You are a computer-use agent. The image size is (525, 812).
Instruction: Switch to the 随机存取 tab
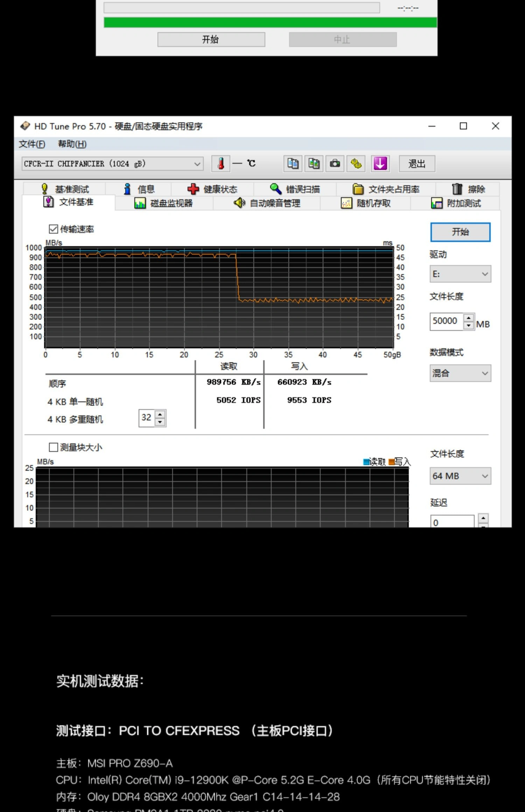pos(365,203)
